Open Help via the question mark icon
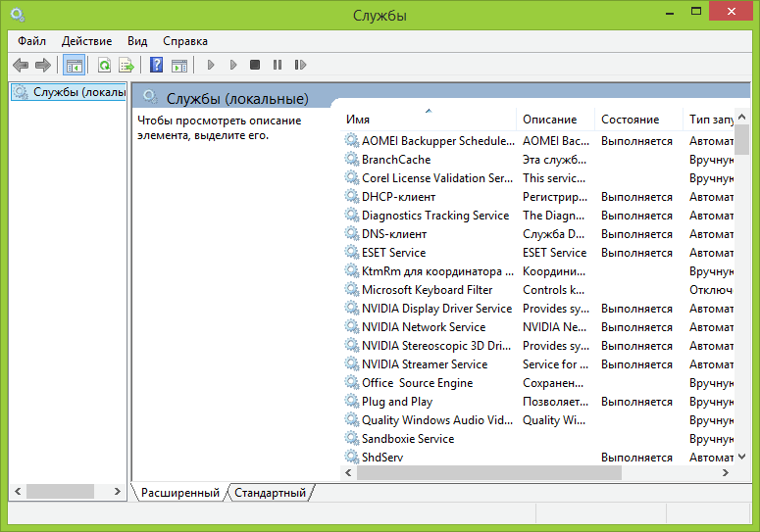 [156, 66]
